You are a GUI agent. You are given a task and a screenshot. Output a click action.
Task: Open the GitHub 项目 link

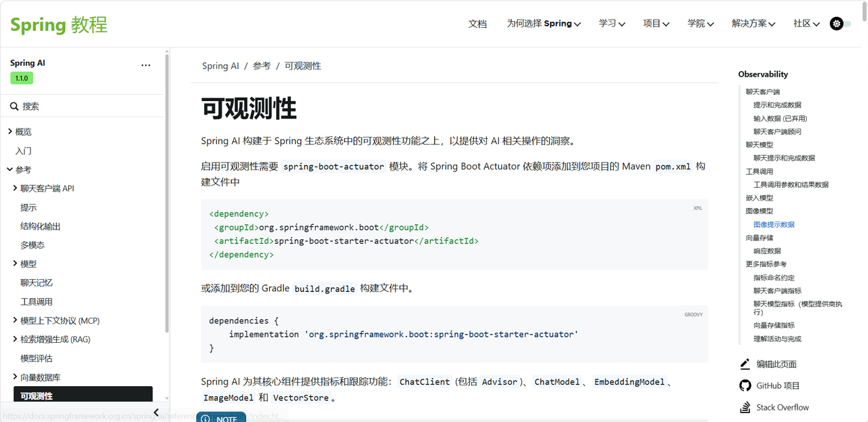click(778, 385)
